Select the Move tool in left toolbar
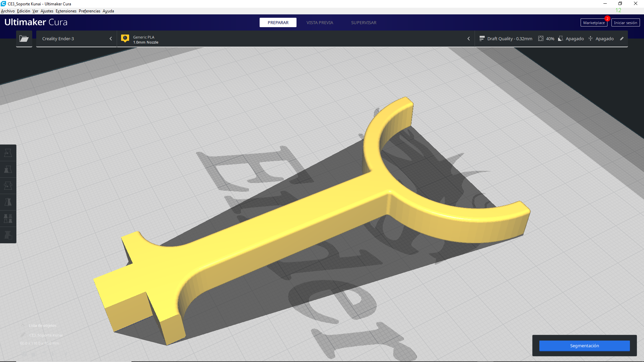644x362 pixels. point(8,153)
